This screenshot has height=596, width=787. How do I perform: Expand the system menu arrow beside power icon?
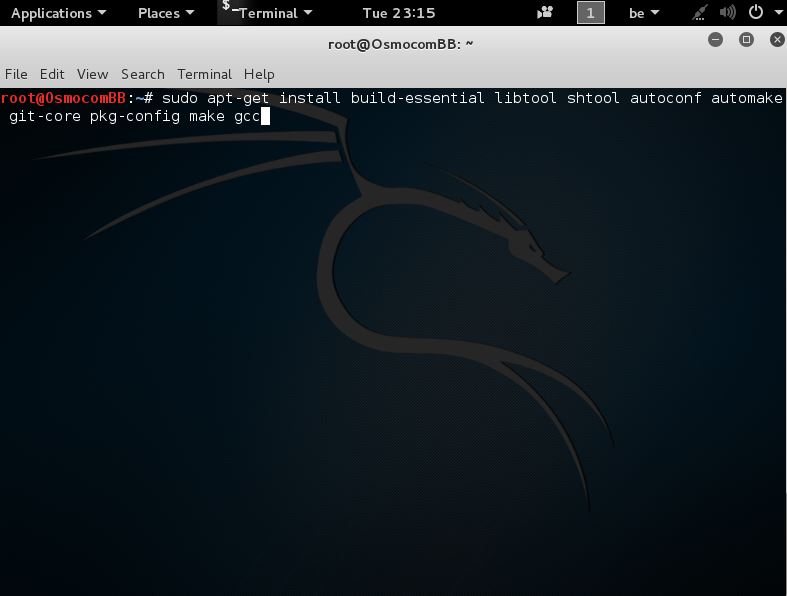778,12
